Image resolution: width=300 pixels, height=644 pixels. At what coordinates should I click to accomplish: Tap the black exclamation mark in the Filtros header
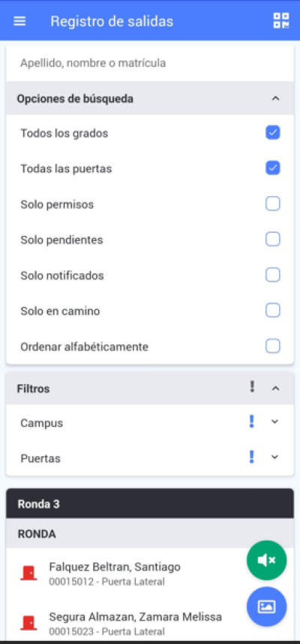[x=252, y=387]
